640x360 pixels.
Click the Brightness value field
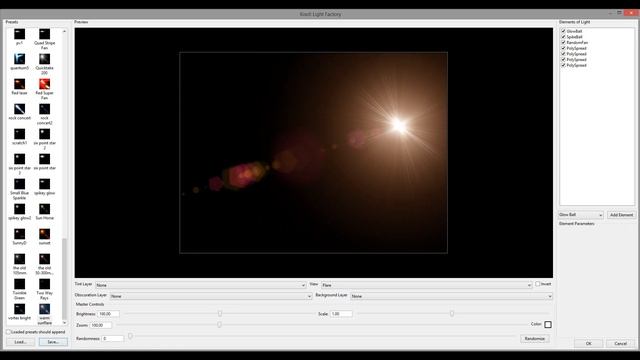coord(109,314)
